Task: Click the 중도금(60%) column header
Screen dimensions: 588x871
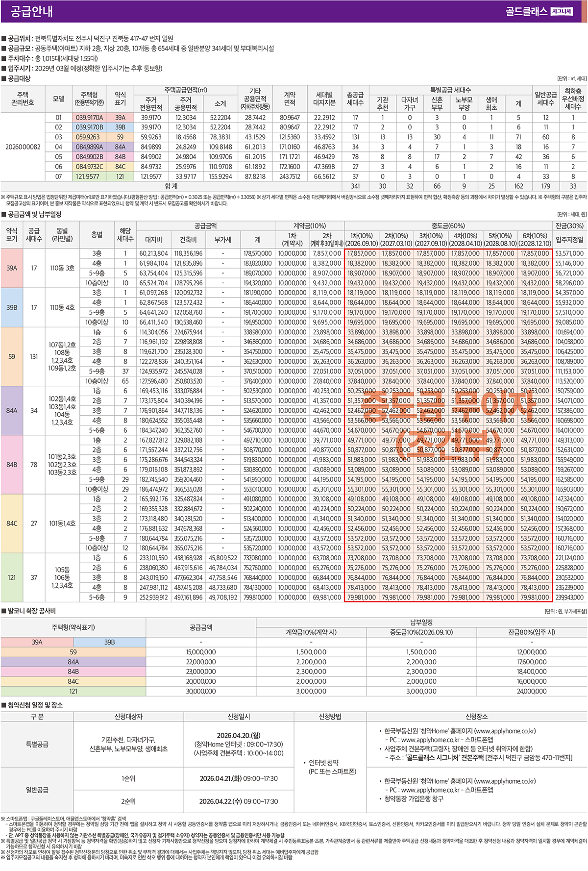Action: [448, 226]
